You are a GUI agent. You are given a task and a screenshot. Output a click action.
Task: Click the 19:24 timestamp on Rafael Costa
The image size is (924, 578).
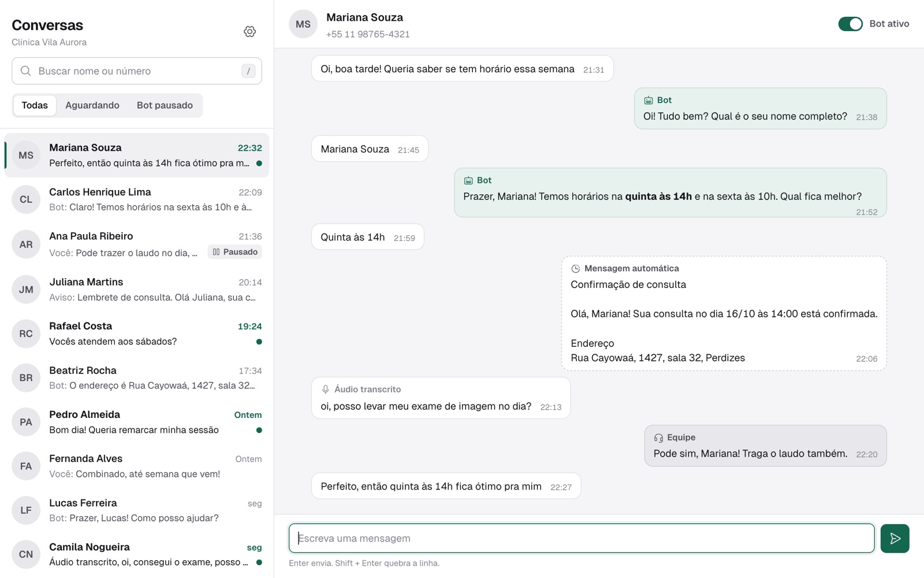tap(249, 327)
